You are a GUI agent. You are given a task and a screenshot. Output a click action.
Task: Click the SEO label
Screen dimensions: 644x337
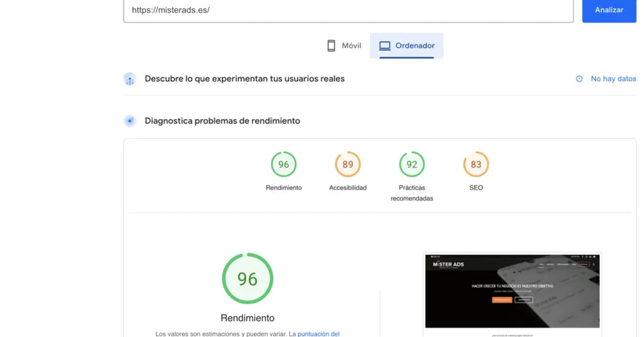tap(476, 188)
